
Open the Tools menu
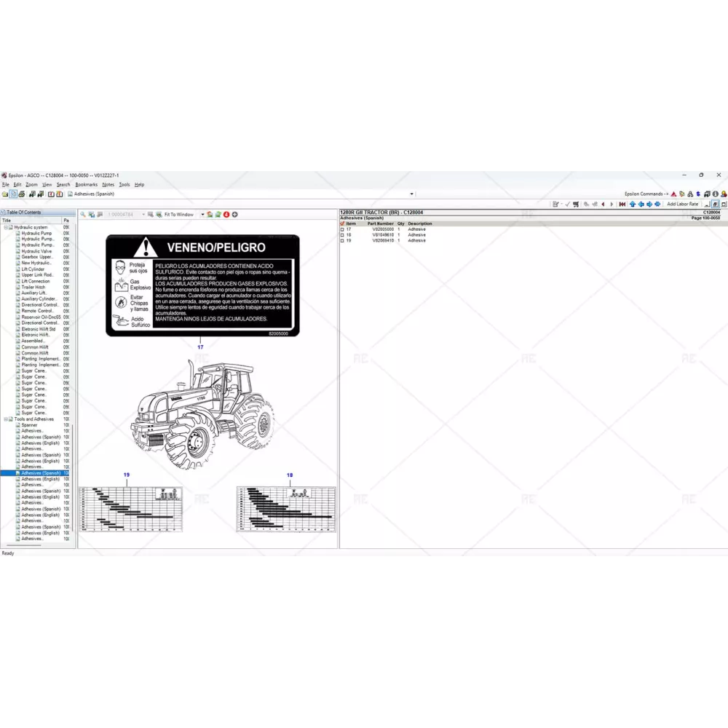click(124, 185)
